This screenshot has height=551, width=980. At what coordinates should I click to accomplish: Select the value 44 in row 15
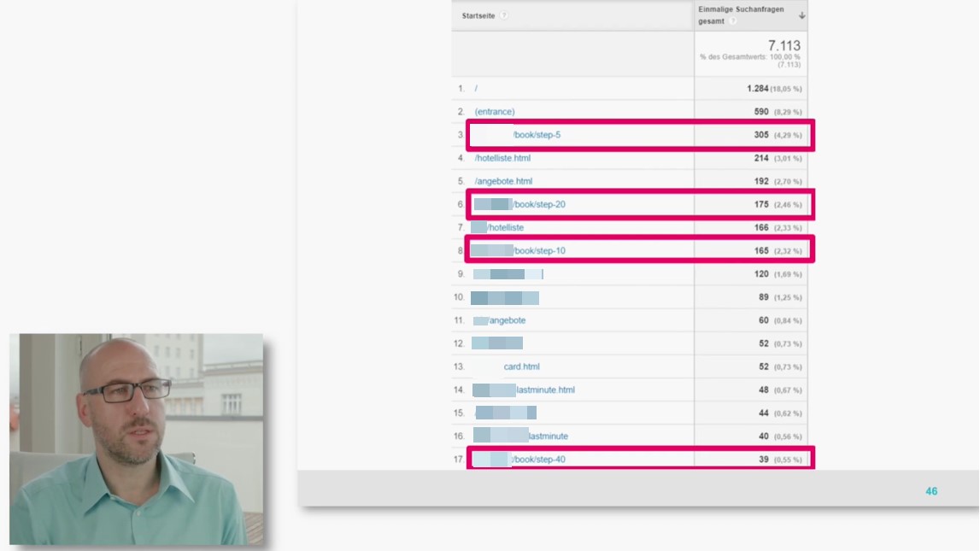764,413
